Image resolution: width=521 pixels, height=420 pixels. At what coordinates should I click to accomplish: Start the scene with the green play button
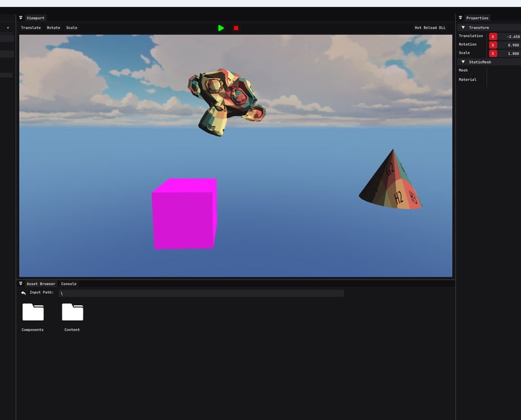point(220,28)
